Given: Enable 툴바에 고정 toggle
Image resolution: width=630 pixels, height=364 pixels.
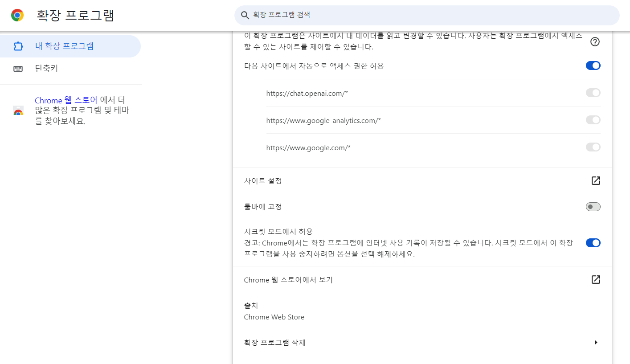Looking at the screenshot, I should coord(593,207).
